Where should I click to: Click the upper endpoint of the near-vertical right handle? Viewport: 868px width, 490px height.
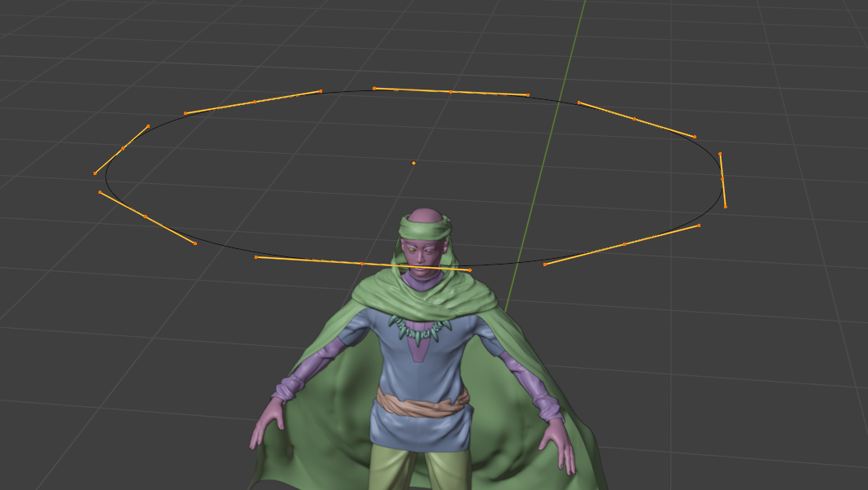[720, 154]
